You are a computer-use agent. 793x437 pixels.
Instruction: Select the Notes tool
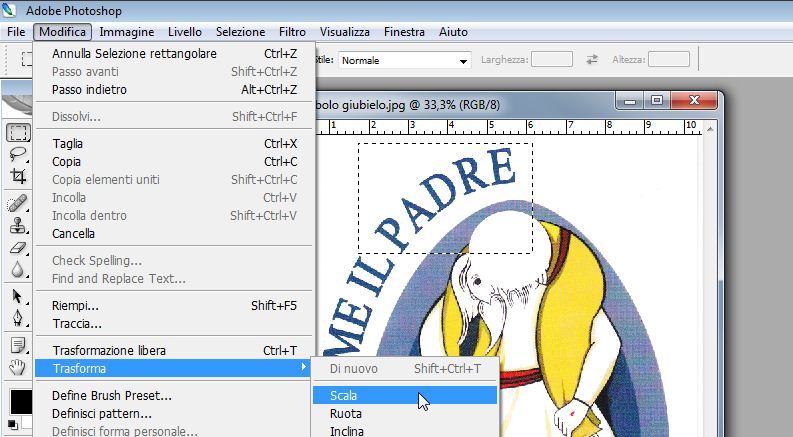pyautogui.click(x=18, y=345)
